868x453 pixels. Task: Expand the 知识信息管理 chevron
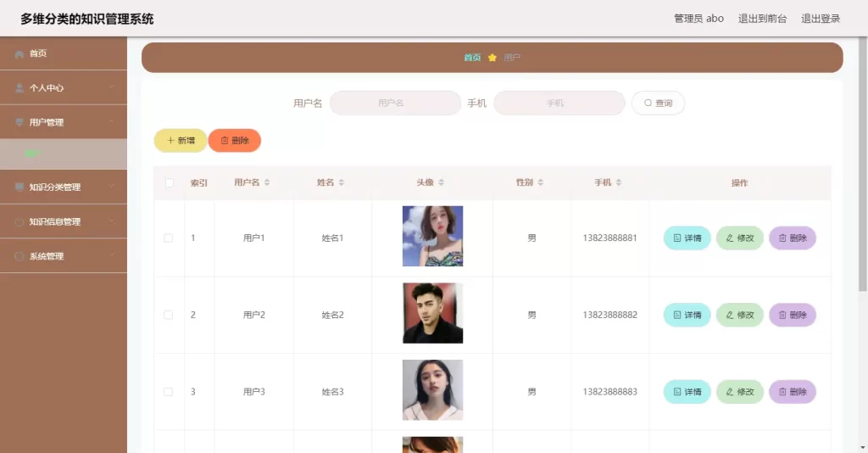[x=111, y=221]
